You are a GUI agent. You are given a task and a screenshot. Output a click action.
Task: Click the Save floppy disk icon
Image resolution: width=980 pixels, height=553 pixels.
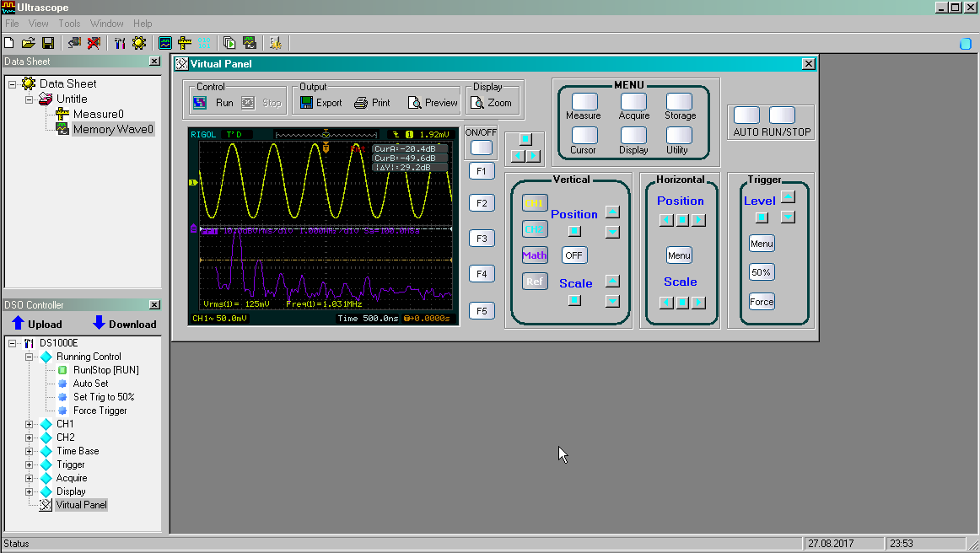48,43
